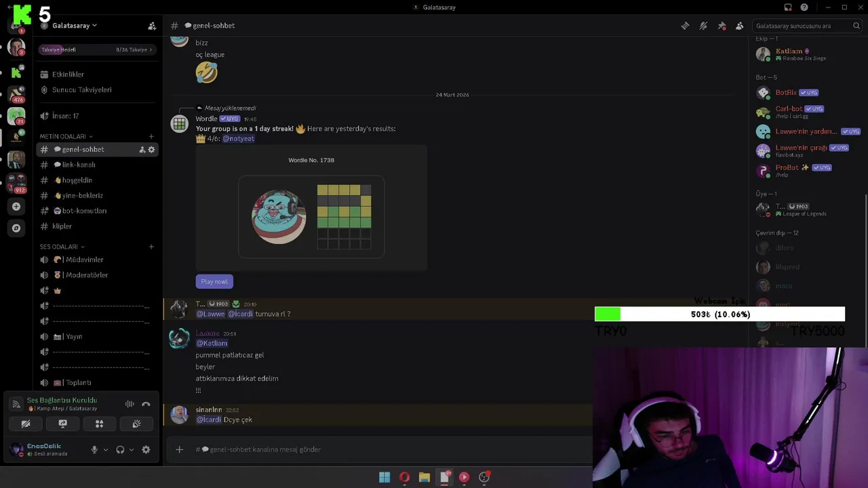The height and width of the screenshot is (488, 868).
Task: Add a channel to SES ODALARI
Action: 151,247
